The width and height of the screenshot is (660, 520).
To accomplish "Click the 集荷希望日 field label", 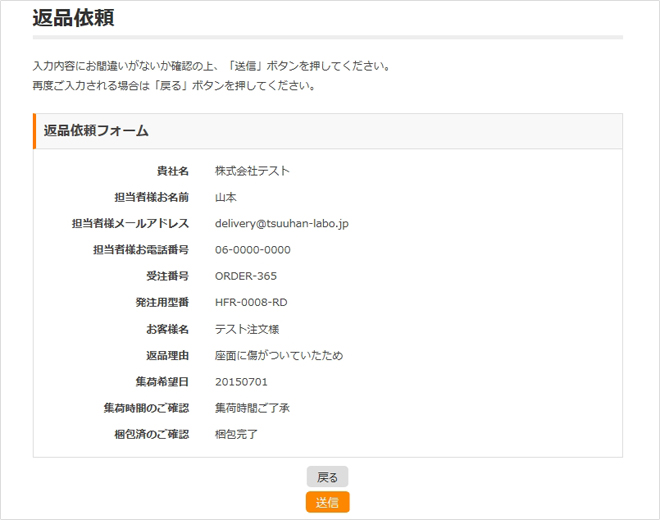I will coord(162,382).
